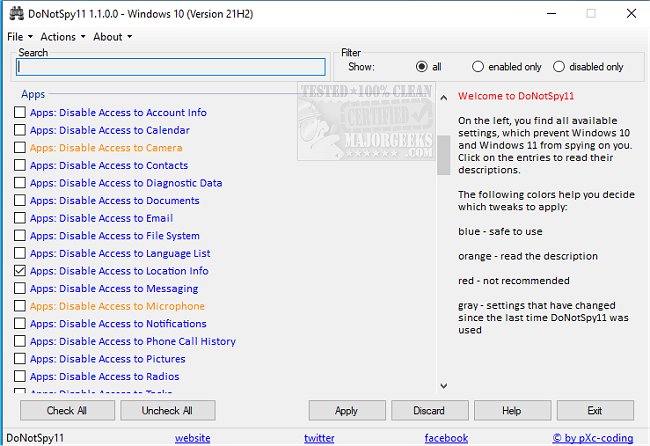Check Disable Access to Documents
This screenshot has width=650, height=446.
(x=20, y=201)
